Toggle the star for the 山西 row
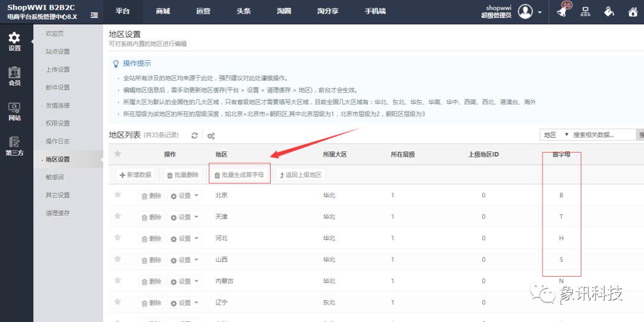This screenshot has height=322, width=644. point(117,259)
